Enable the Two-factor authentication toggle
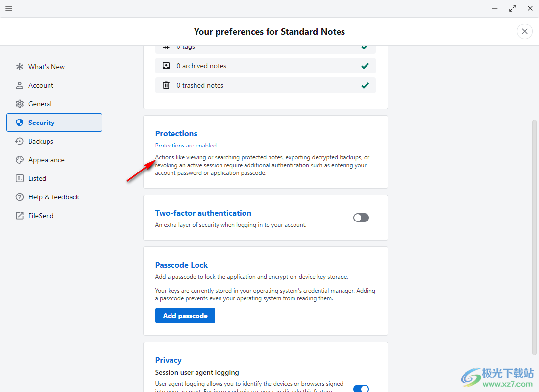Image resolution: width=539 pixels, height=392 pixels. click(x=361, y=218)
